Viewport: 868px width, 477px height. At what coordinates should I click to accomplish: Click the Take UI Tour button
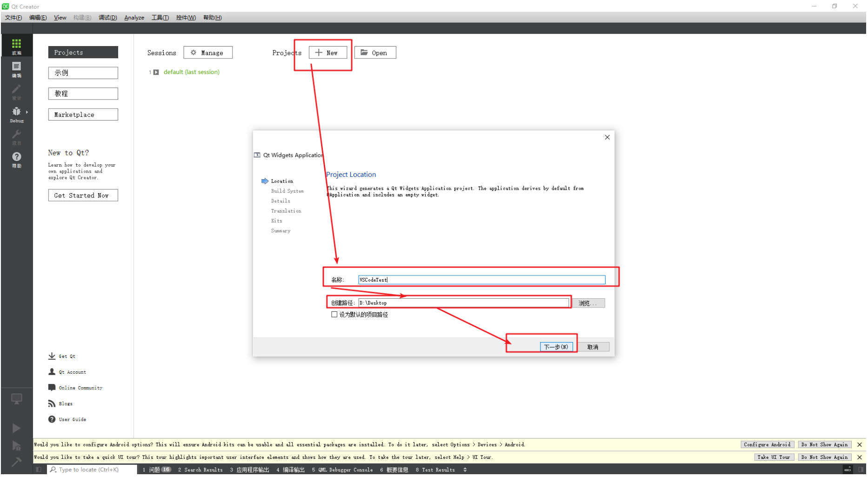774,457
